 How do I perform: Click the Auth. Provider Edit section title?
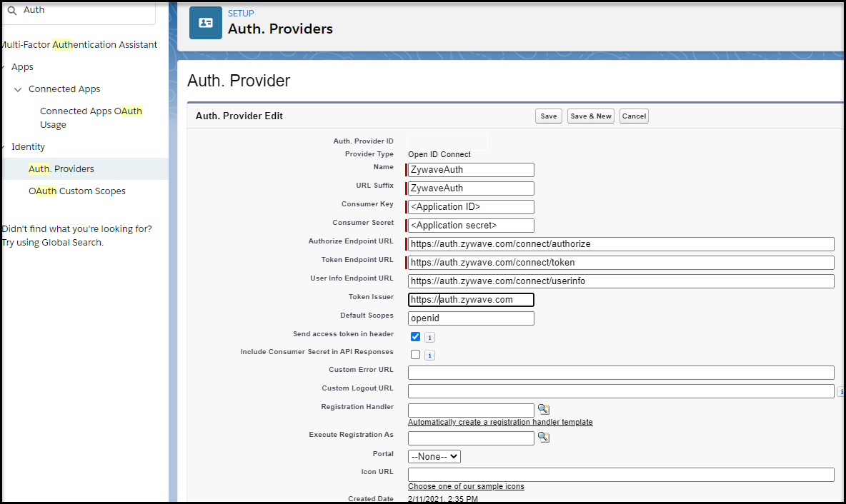point(239,116)
